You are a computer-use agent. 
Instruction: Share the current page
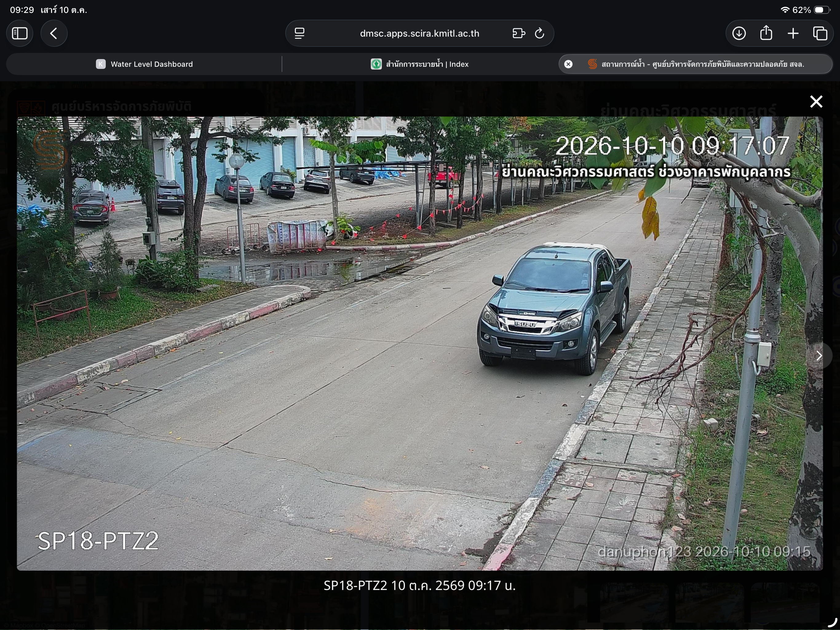[x=766, y=33]
